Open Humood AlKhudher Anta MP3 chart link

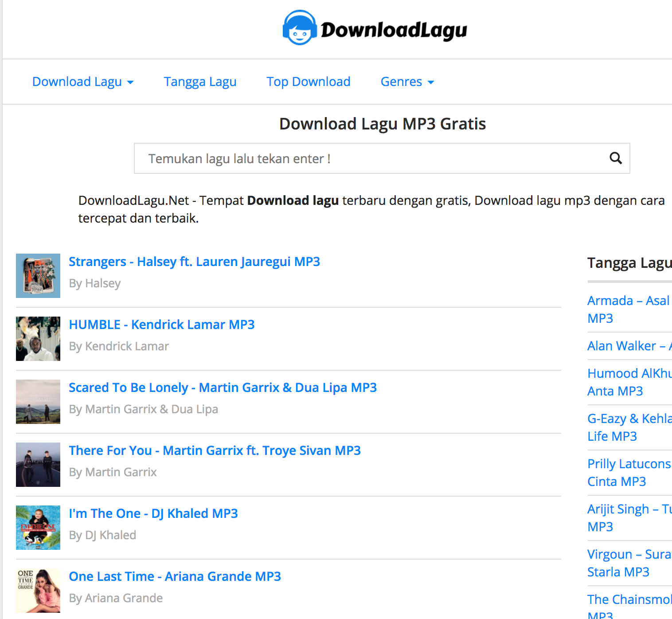point(629,382)
